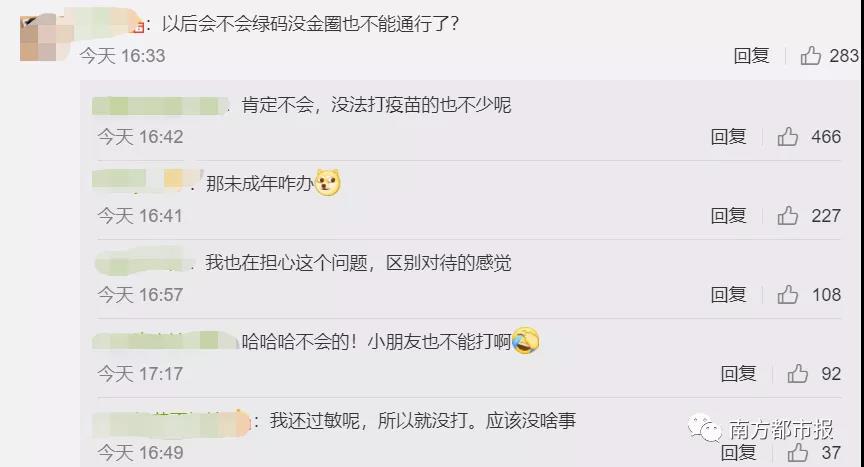
Task: Click the 今天 16:33 timestamp
Action: click(122, 56)
